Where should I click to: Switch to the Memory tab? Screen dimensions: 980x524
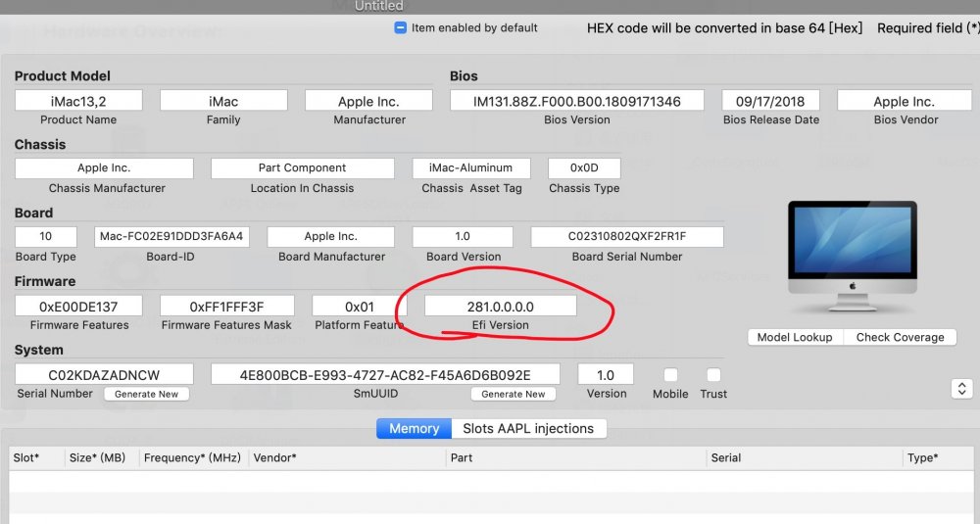(414, 428)
